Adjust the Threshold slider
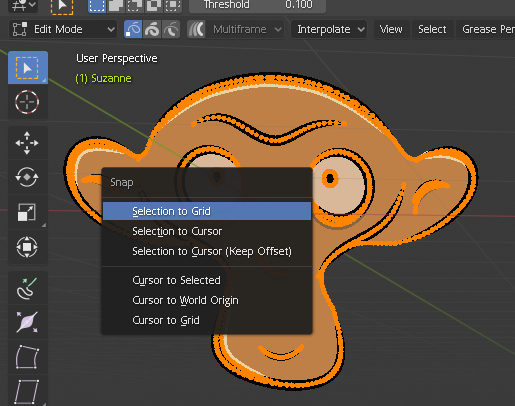The image size is (515, 406). (257, 5)
